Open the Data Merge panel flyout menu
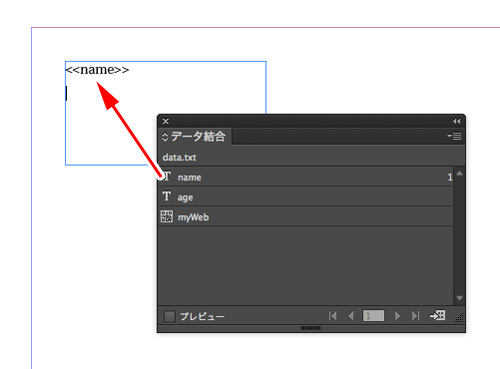 [x=455, y=136]
